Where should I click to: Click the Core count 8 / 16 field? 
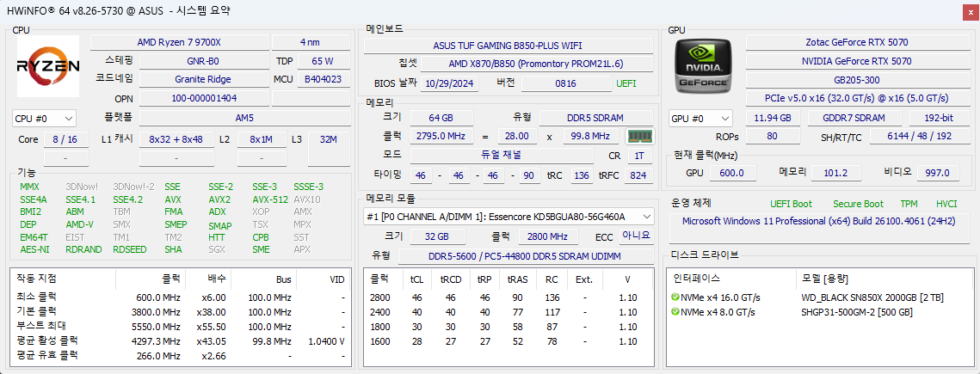(65, 139)
